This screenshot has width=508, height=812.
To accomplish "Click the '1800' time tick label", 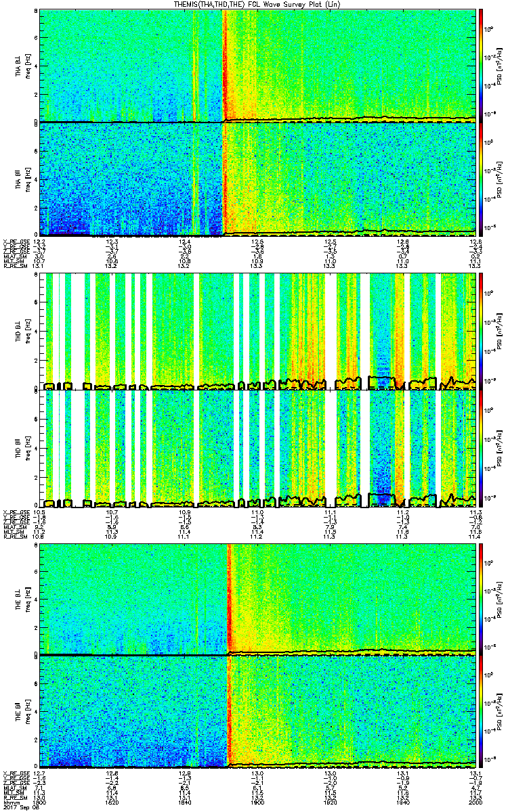I will [39, 803].
